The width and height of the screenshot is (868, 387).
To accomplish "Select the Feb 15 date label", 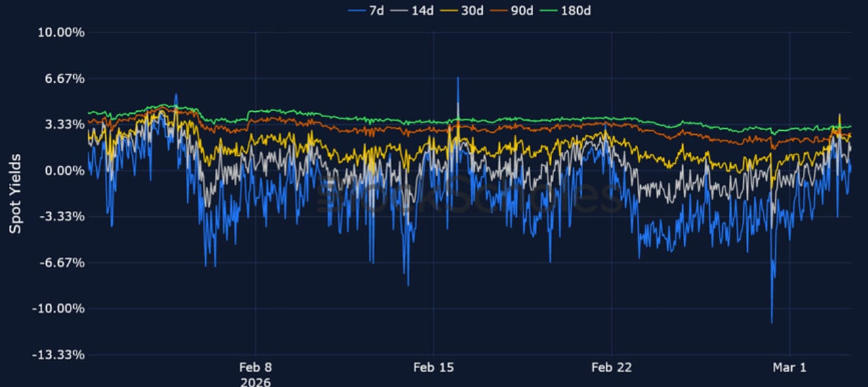I will click(x=433, y=368).
